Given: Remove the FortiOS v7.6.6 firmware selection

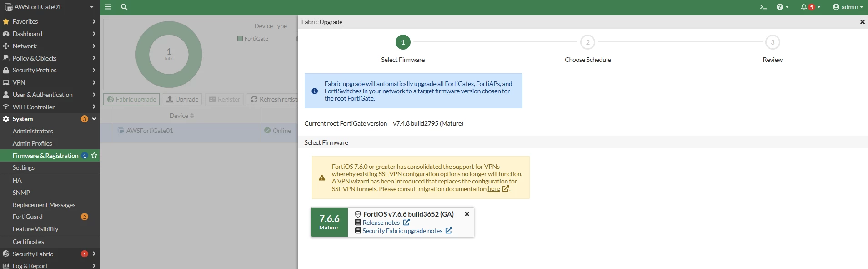Looking at the screenshot, I should coord(467,214).
